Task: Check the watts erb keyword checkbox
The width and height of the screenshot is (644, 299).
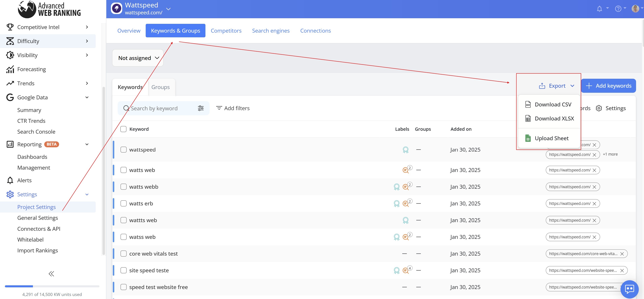Action: 124,203
